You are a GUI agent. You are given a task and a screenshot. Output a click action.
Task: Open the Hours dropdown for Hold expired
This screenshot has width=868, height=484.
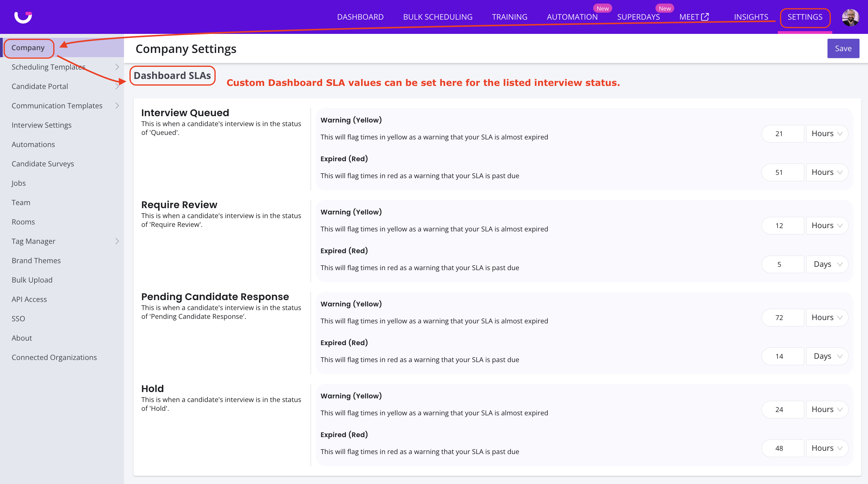coord(827,448)
